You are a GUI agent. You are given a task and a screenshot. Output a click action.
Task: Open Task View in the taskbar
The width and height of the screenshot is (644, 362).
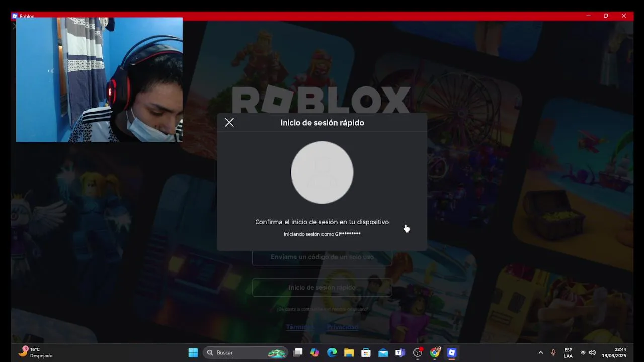[x=298, y=353]
